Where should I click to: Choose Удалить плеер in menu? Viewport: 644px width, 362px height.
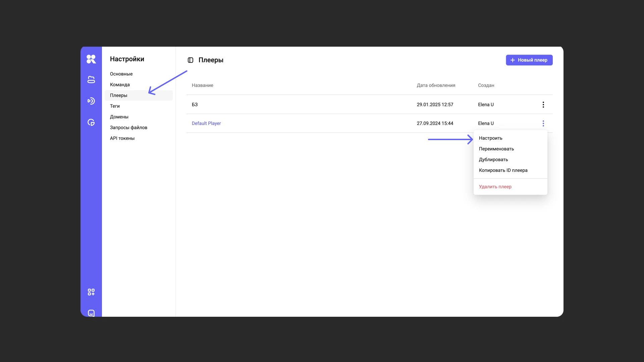coord(495,187)
